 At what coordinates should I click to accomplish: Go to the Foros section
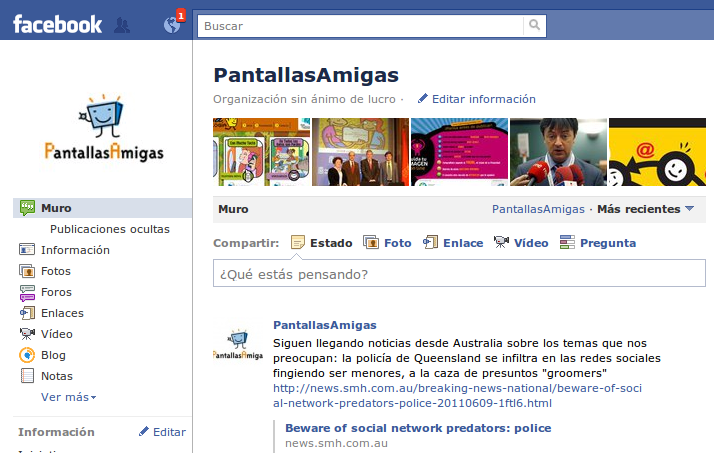click(56, 292)
